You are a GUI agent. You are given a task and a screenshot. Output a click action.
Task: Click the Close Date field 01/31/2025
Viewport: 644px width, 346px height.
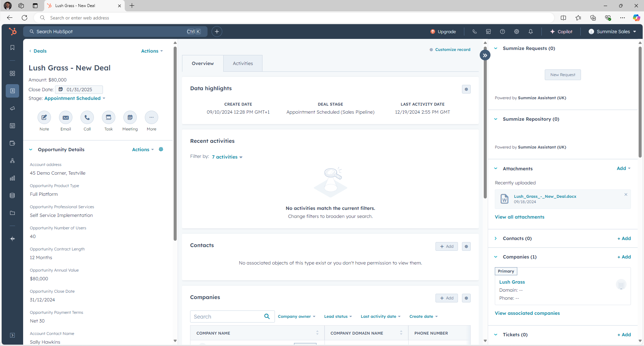click(79, 90)
